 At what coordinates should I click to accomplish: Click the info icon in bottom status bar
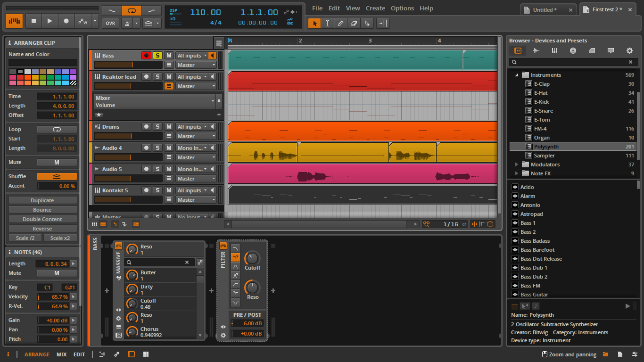[x=8, y=354]
